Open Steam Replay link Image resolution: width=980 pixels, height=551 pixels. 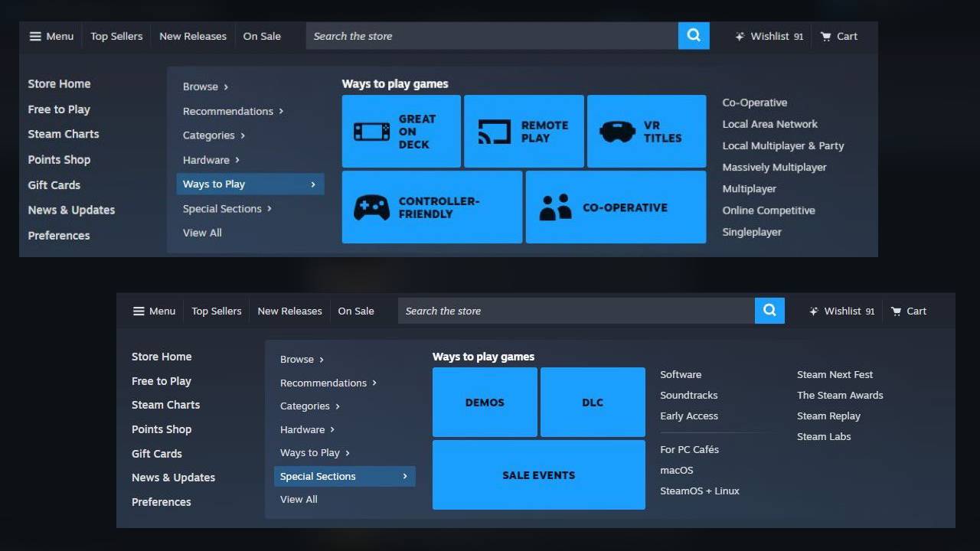click(x=828, y=416)
